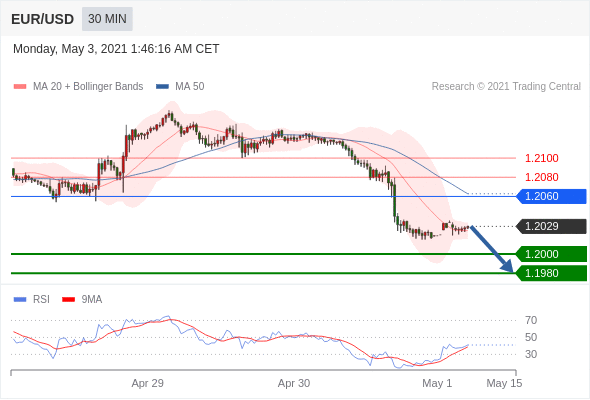This screenshot has width=590, height=400.
Task: Click the MA 20 + Bollinger Bands red swatch
Action: pos(20,87)
